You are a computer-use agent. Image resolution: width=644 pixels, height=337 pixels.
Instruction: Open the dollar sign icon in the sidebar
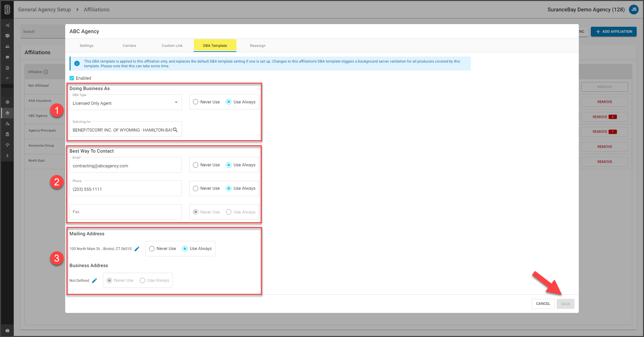pyautogui.click(x=7, y=156)
